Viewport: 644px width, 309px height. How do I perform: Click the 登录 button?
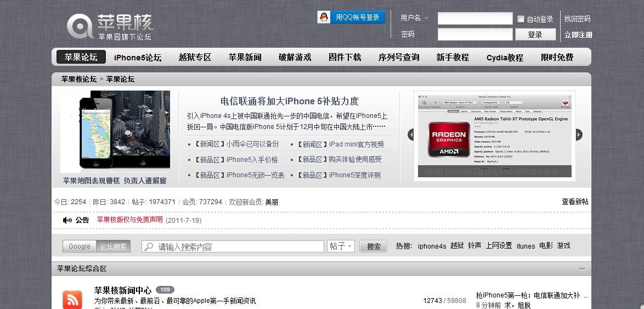point(535,35)
